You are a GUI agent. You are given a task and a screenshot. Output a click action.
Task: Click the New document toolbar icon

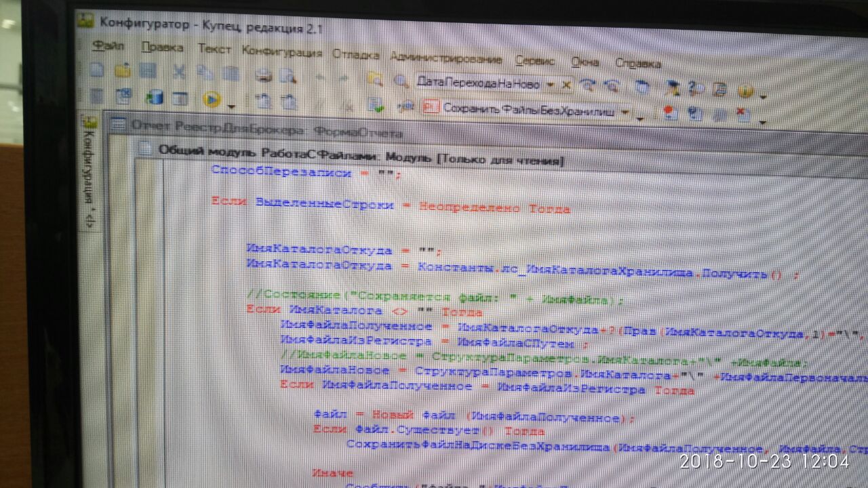pos(98,70)
